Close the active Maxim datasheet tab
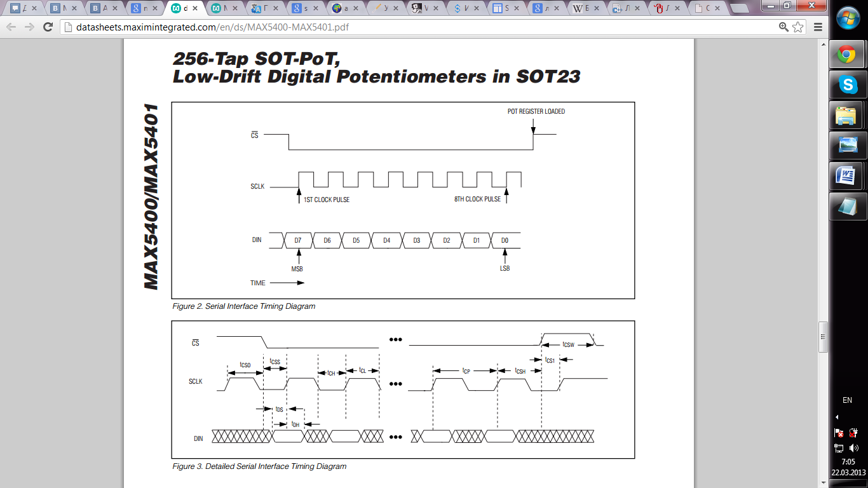This screenshot has width=868, height=488. 196,8
